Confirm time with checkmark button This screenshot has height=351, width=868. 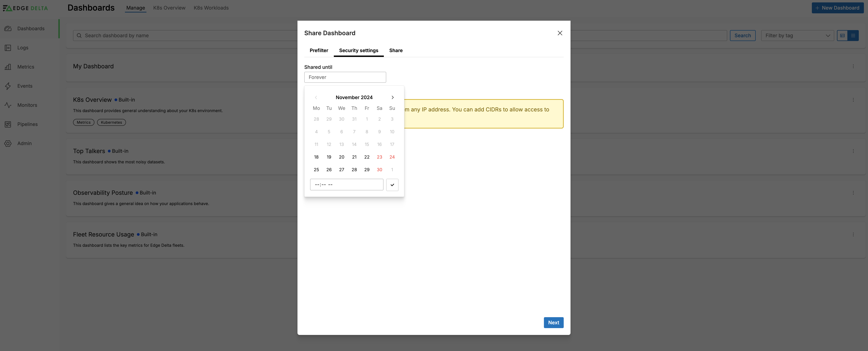(x=392, y=185)
